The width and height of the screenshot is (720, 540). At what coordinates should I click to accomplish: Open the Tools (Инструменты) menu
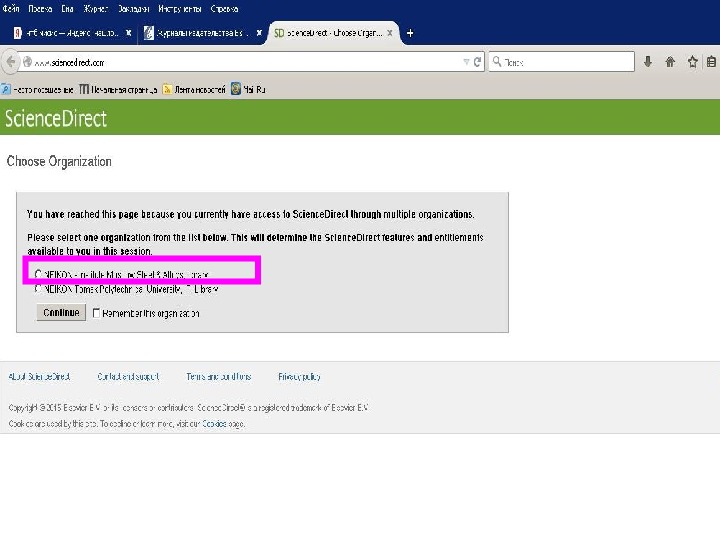[180, 9]
